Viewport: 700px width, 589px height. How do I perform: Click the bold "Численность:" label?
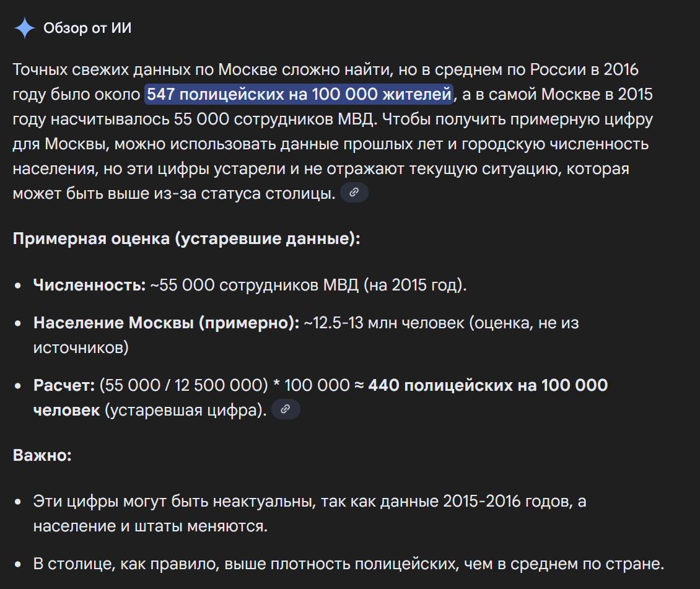point(89,285)
